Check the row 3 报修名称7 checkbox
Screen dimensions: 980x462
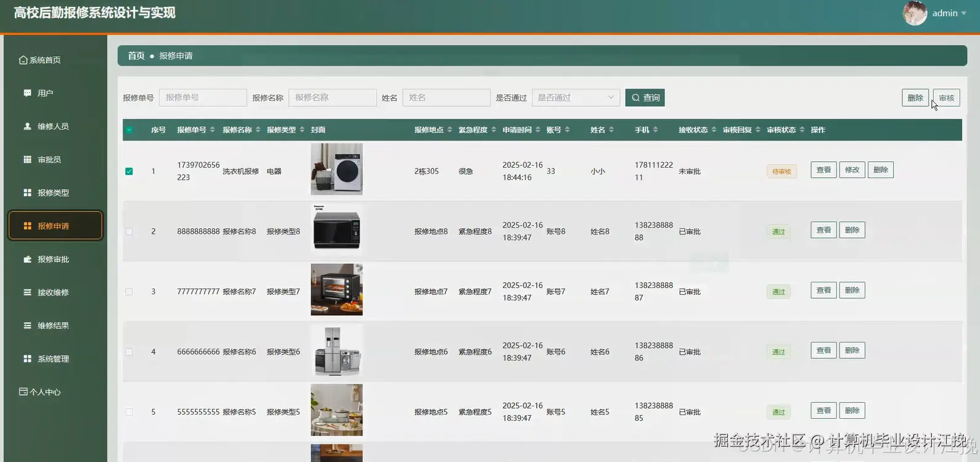click(129, 291)
